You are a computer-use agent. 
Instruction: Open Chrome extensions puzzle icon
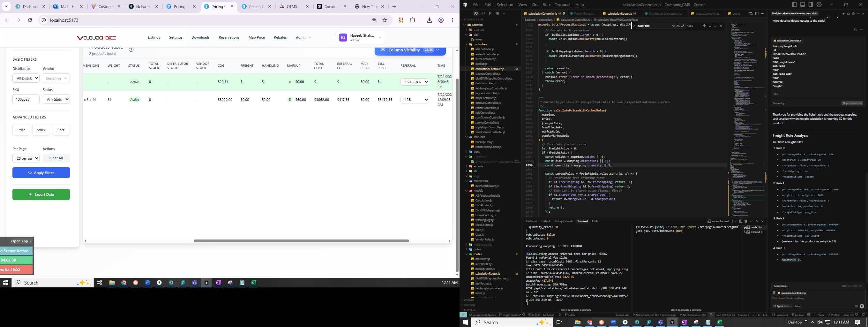(x=412, y=20)
